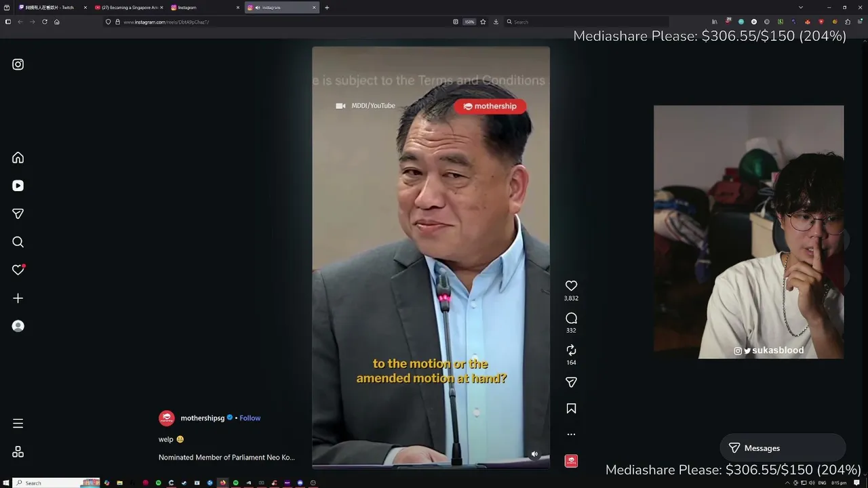Open a new browser tab

point(327,7)
